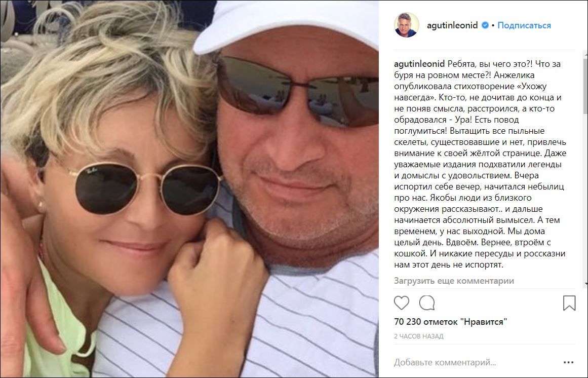This screenshot has width=588, height=378.
Task: Load more comments via Загрузить еще комментарии
Action: 454,281
